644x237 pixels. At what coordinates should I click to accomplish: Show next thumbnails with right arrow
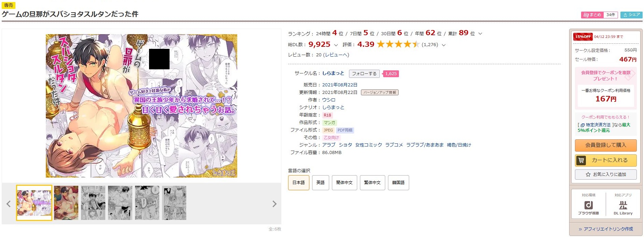(x=274, y=204)
